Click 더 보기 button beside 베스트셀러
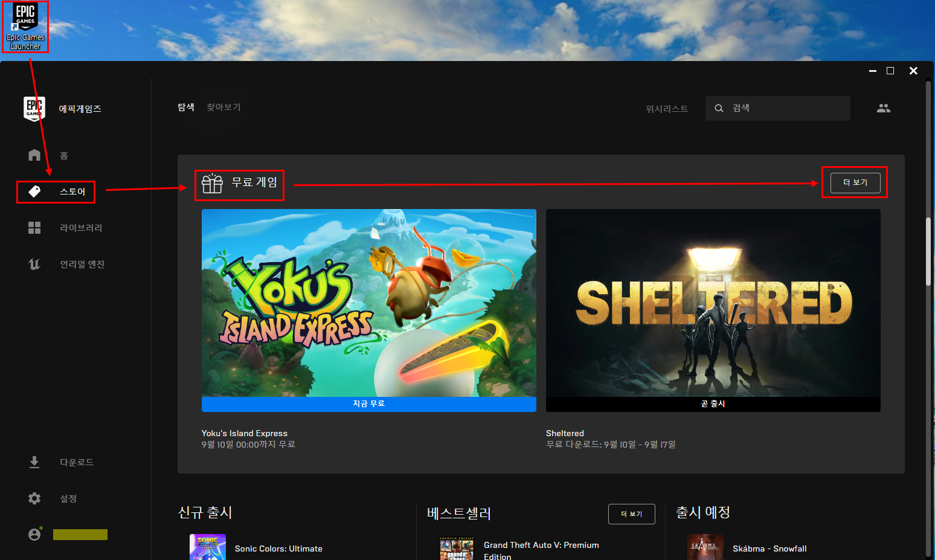 632,514
